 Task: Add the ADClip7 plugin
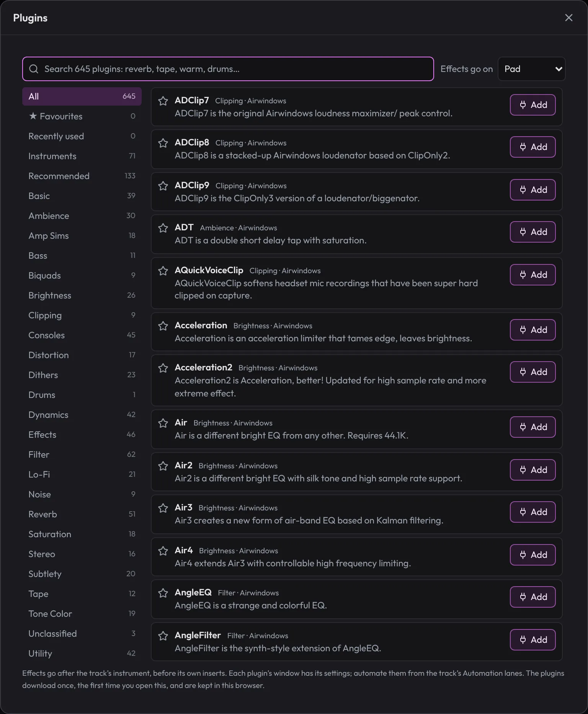pos(532,105)
